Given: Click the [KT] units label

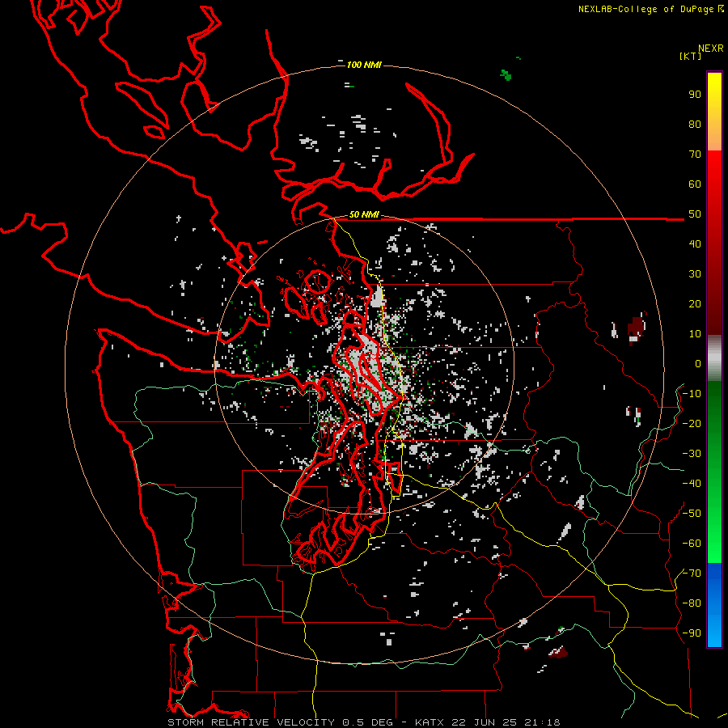Looking at the screenshot, I should coord(690,56).
